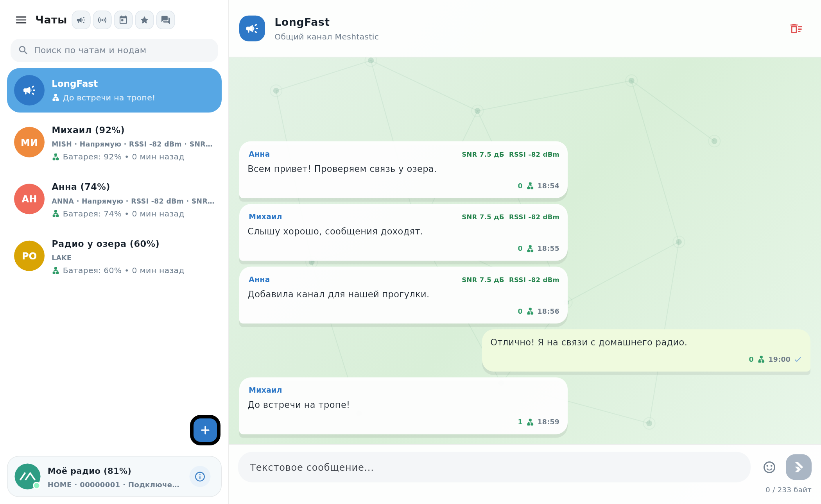
Task: Click sender name Анна on 18:56 message
Action: tap(259, 279)
